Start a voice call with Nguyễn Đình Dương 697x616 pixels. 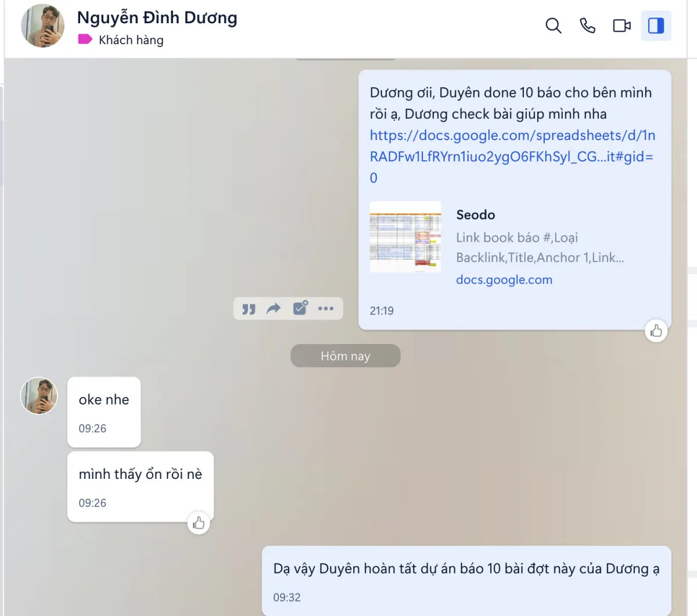tap(587, 26)
